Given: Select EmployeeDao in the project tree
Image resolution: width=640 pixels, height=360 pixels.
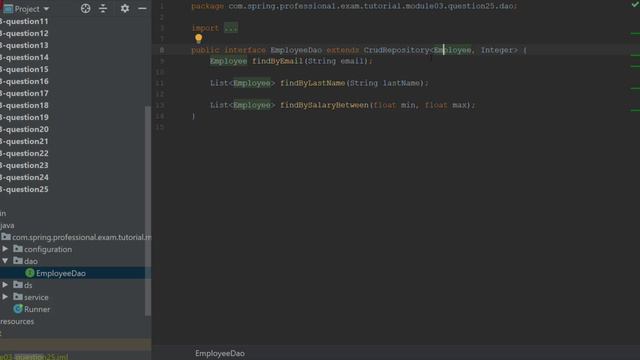Looking at the screenshot, I should [61, 273].
